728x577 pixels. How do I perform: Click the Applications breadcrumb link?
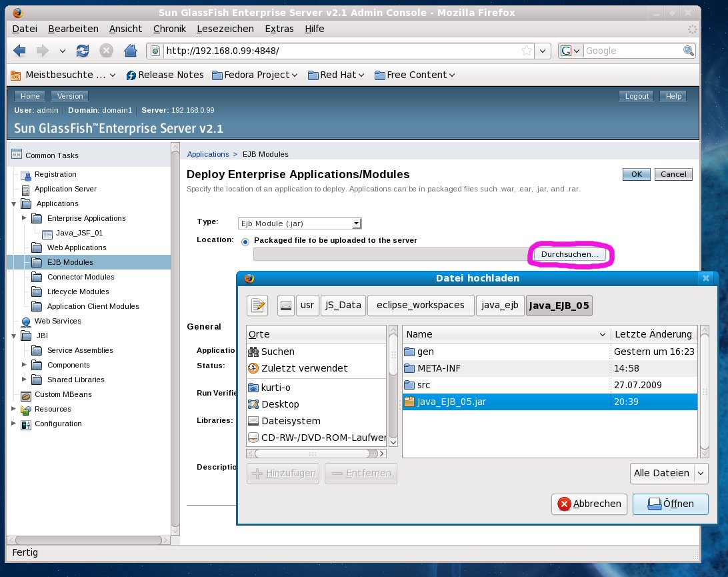coord(208,154)
